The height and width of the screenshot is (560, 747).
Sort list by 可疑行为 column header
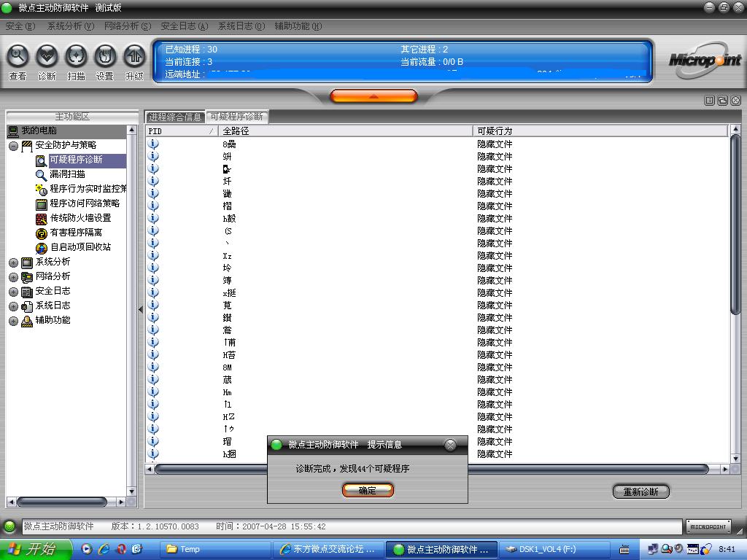(600, 131)
